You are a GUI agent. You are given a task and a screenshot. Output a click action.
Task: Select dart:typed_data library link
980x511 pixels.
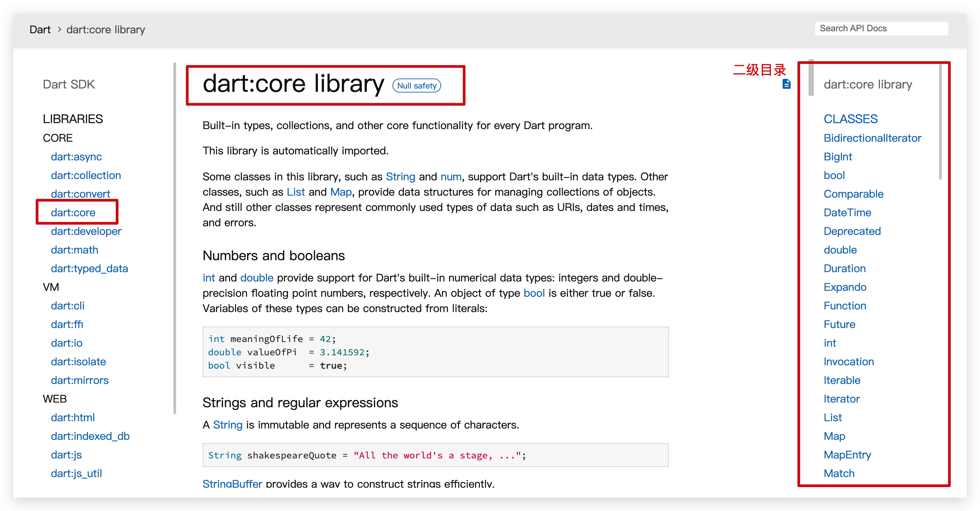pos(89,268)
